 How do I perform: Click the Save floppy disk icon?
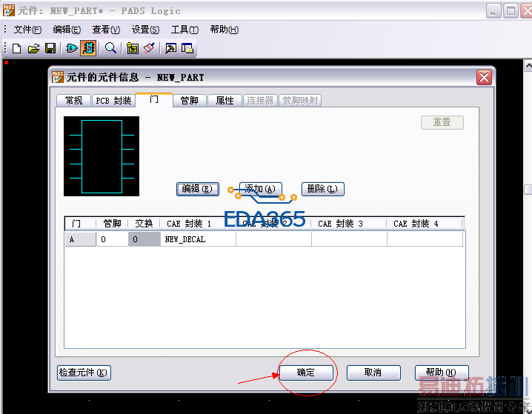click(50, 48)
